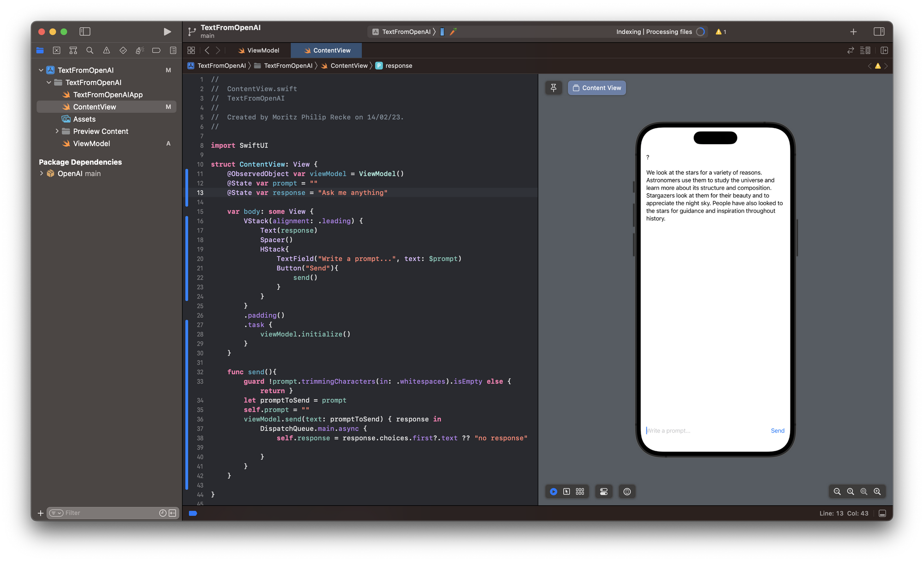Open preview variants grid icon
Image resolution: width=924 pixels, height=562 pixels.
[x=580, y=492]
